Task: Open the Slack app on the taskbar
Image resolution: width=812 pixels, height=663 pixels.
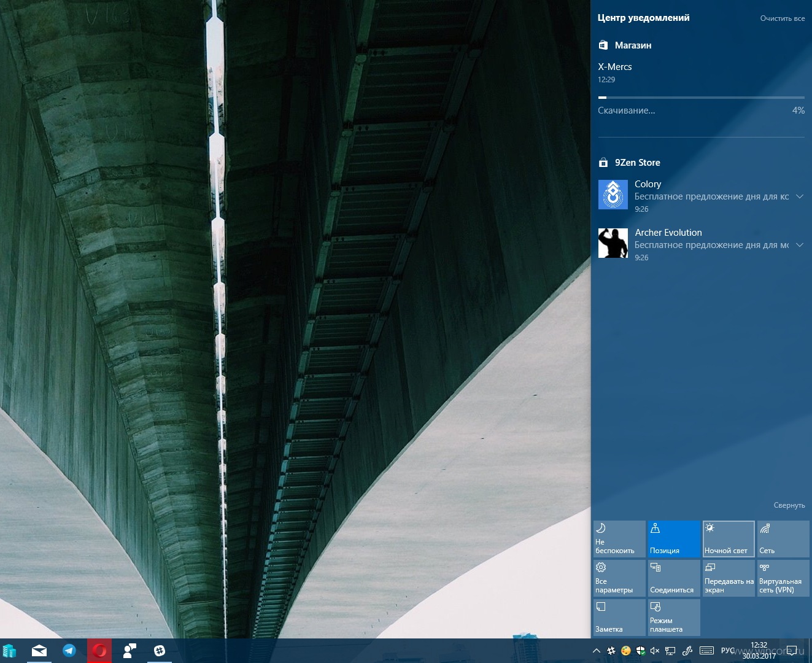Action: [x=160, y=651]
